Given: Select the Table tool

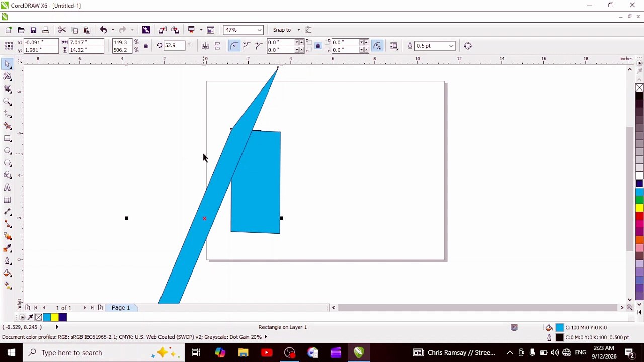Looking at the screenshot, I should click(x=8, y=200).
